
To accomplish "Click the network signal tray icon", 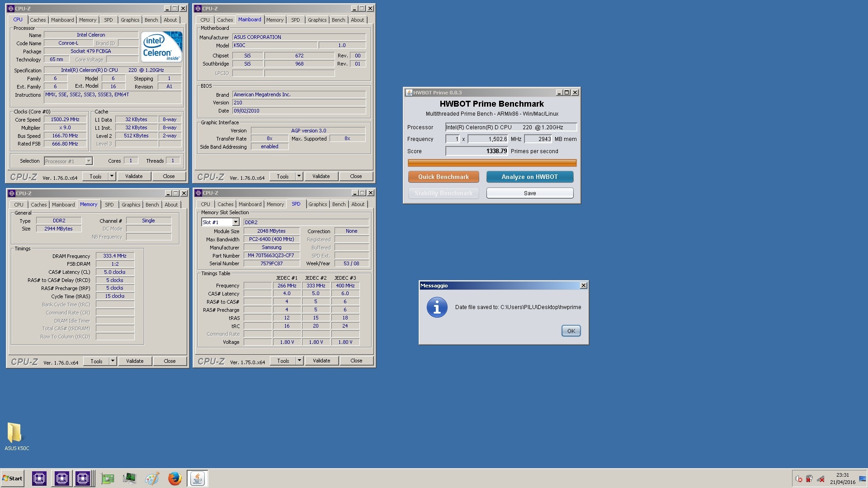I will (x=821, y=479).
